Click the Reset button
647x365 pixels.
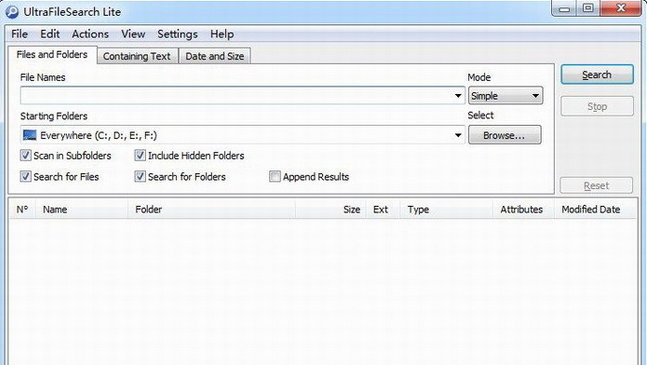pyautogui.click(x=596, y=186)
